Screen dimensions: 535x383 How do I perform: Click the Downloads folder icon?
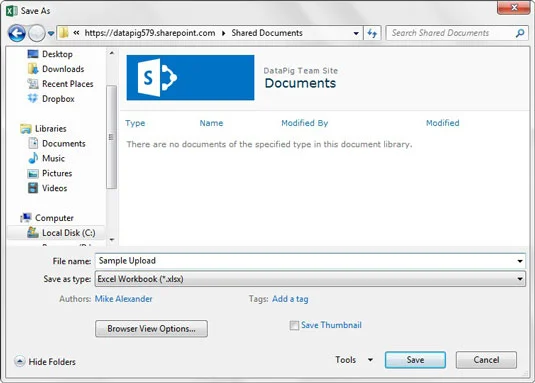pos(33,69)
